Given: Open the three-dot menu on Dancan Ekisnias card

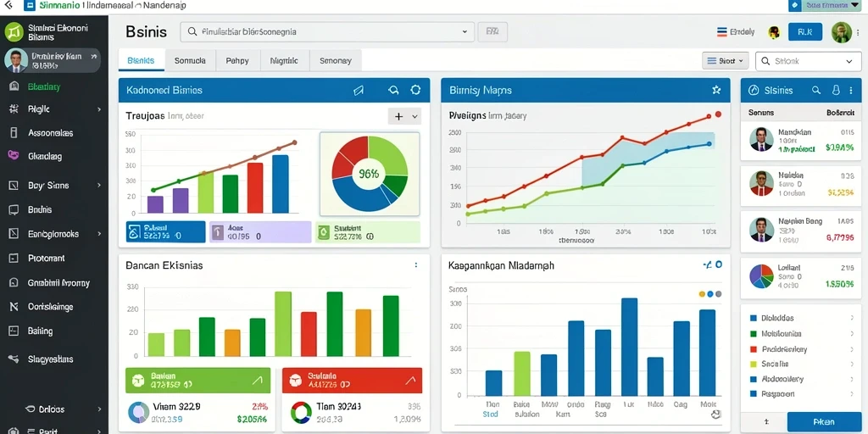Looking at the screenshot, I should coord(415,265).
